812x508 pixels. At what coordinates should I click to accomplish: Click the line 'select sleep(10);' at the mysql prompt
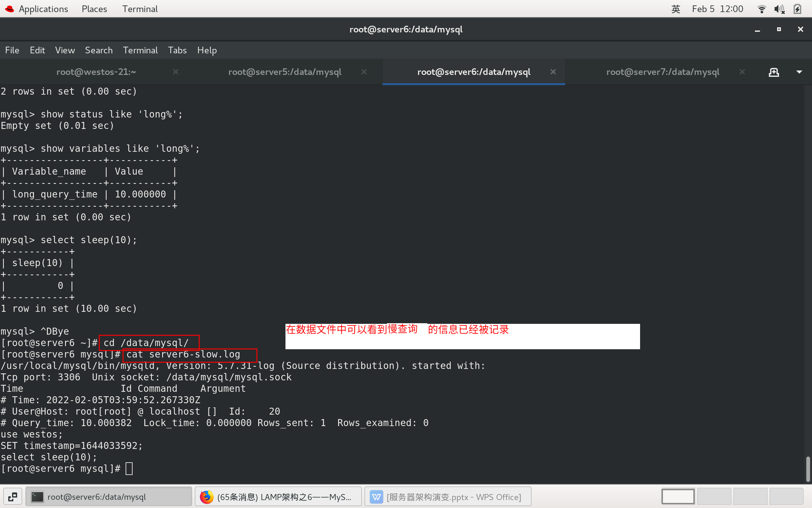coord(88,240)
